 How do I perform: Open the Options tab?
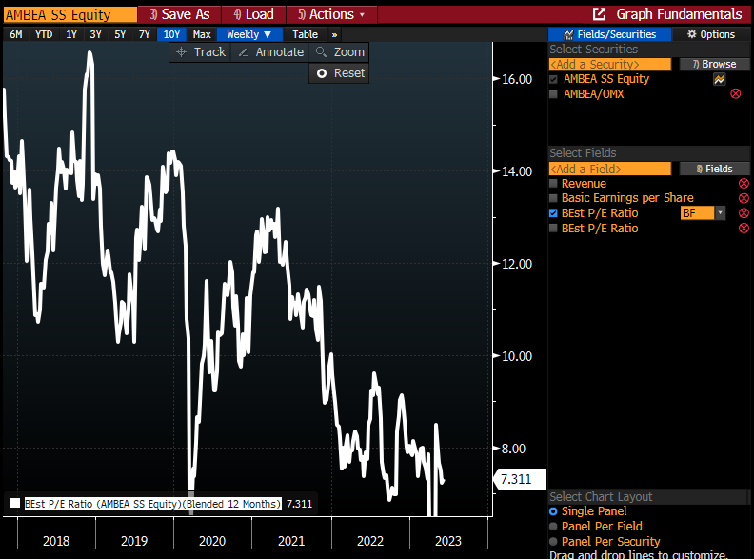tap(711, 34)
